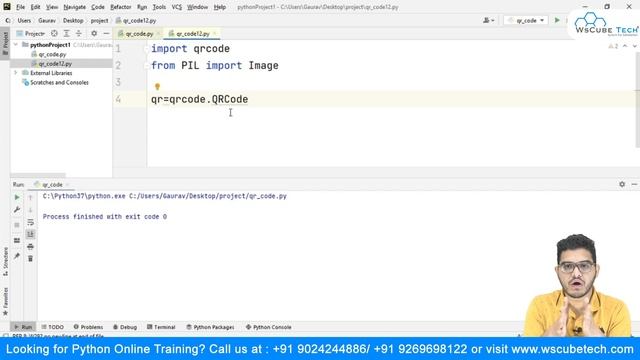Open the Window menu
640x360 pixels.
(198, 7)
